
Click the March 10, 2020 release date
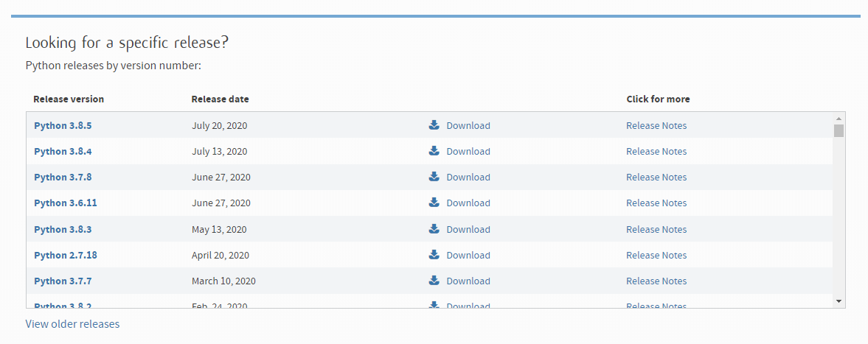pos(223,281)
